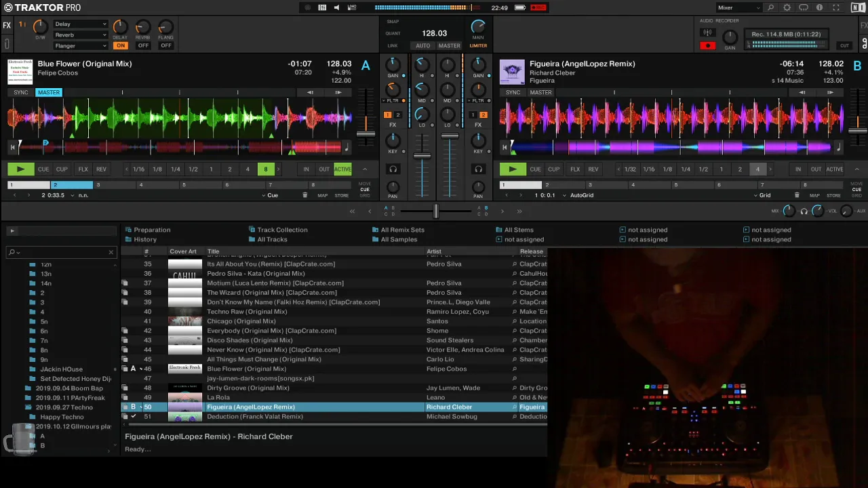Switch Deck A panel to GRID
The width and height of the screenshot is (868, 488).
point(365,195)
